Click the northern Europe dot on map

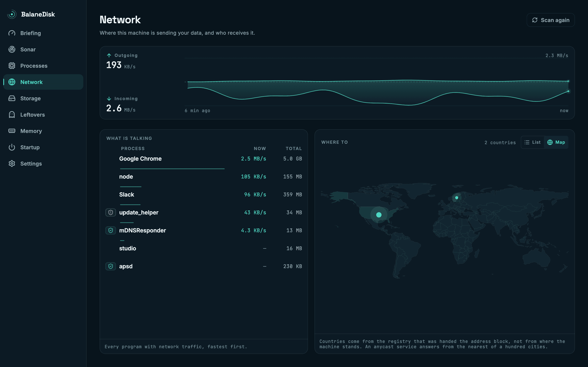point(457,198)
